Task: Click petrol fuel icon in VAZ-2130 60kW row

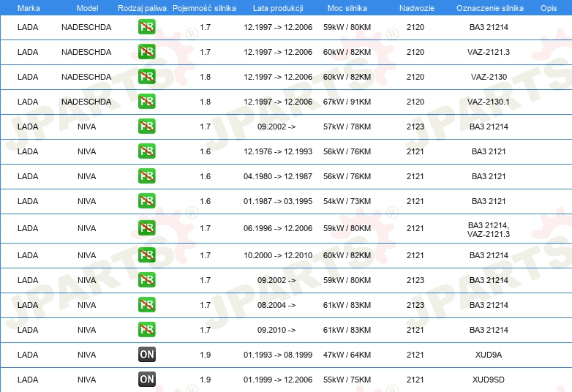Action: point(146,77)
